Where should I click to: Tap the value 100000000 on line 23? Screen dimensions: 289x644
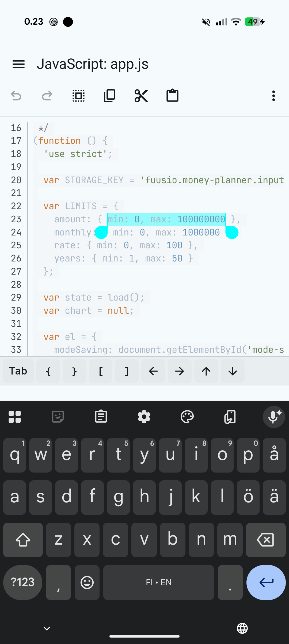tap(201, 219)
